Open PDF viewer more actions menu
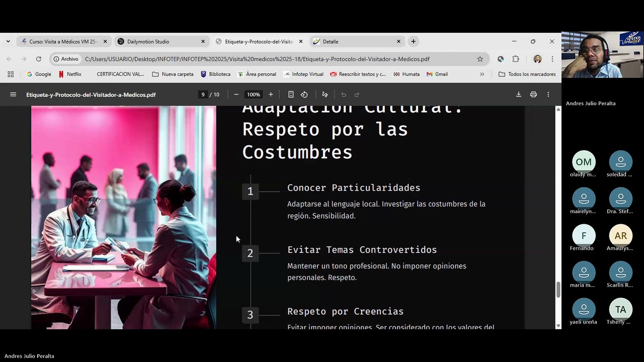Viewport: 644px width, 362px height. pos(548,95)
